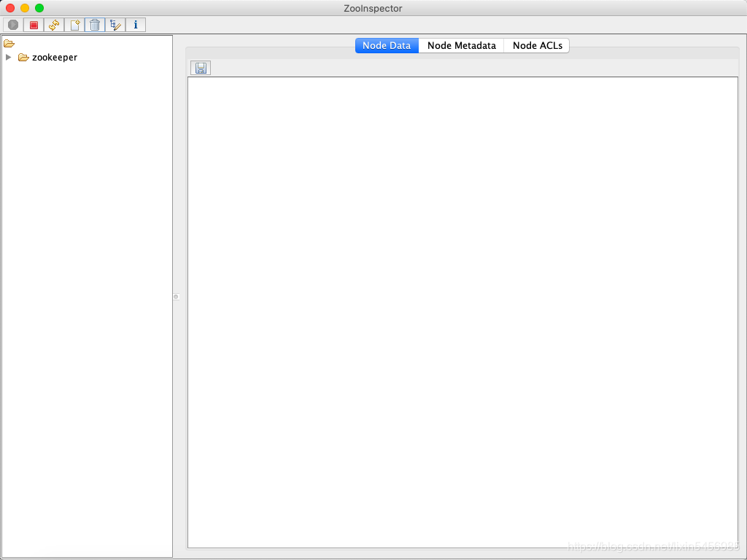Click the Delete Node trash icon
Viewport: 747px width, 560px height.
95,25
